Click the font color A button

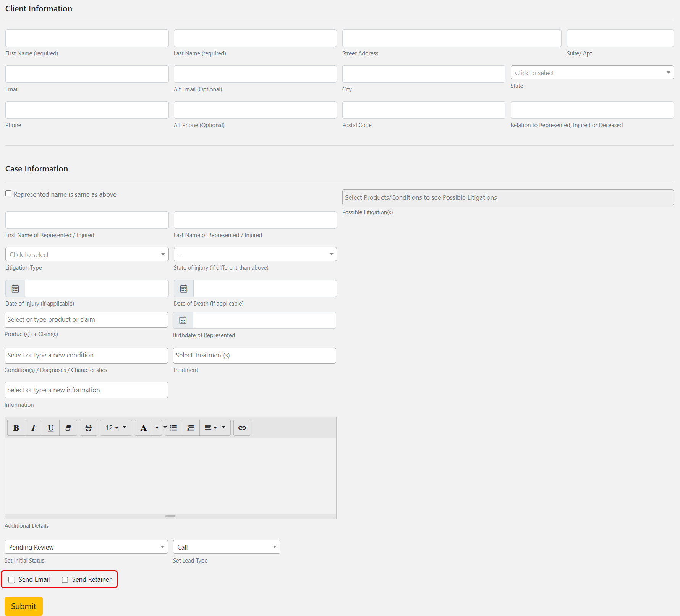point(144,428)
